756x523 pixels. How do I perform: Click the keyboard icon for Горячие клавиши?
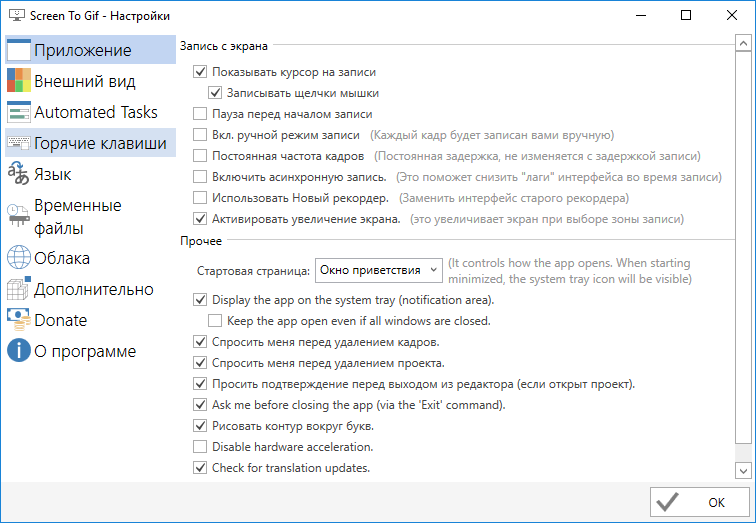[19, 143]
